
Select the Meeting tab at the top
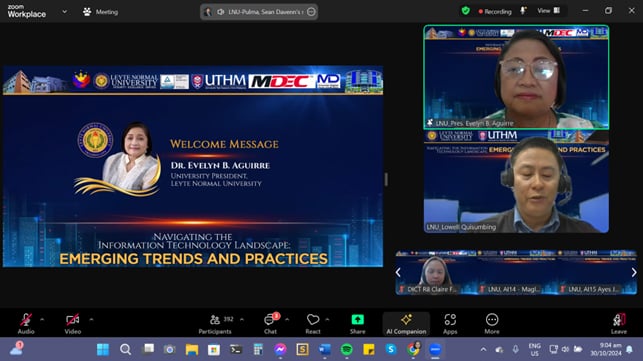click(100, 12)
